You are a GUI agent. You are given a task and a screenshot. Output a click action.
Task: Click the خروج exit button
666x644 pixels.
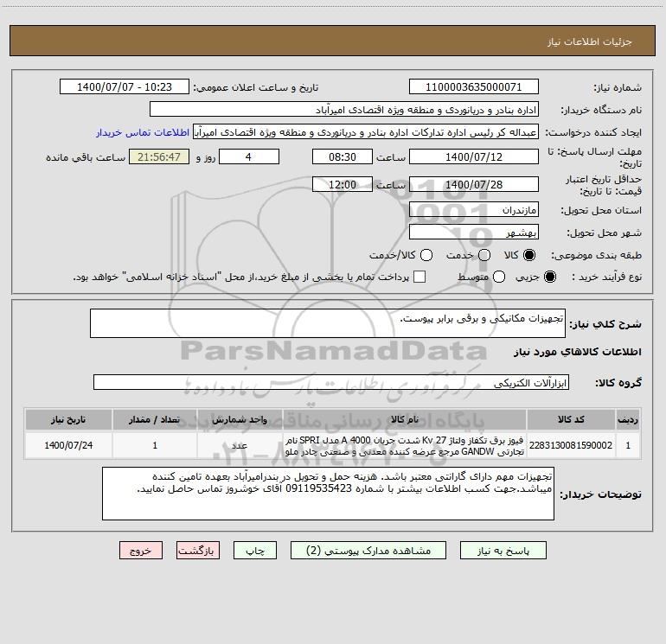click(141, 550)
